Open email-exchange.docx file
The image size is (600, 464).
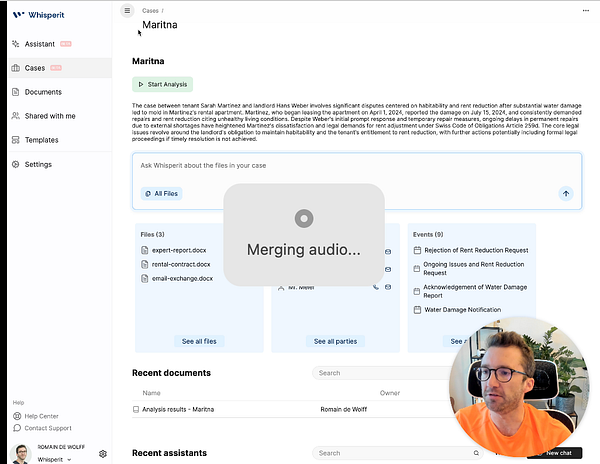click(182, 278)
